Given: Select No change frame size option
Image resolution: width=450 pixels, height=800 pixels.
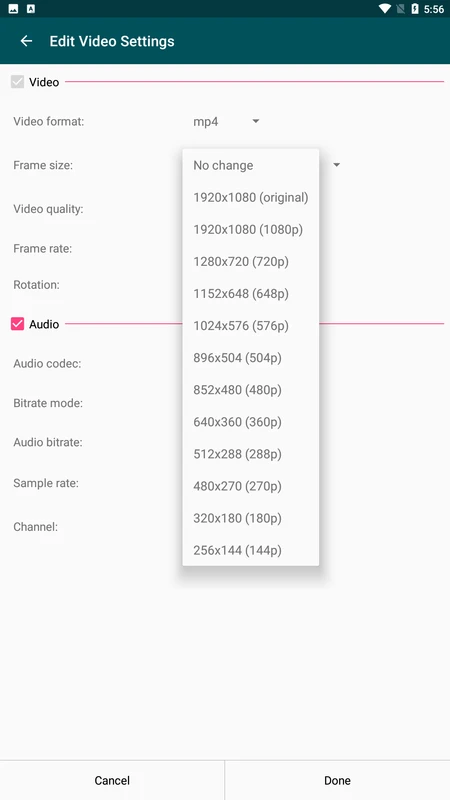Looking at the screenshot, I should (x=251, y=165).
